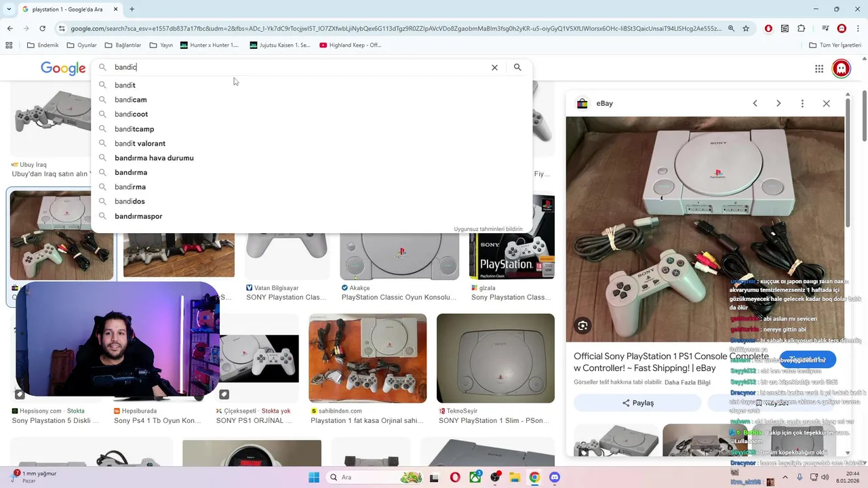
Task: Open Yayın bookmark folder
Action: (161, 45)
